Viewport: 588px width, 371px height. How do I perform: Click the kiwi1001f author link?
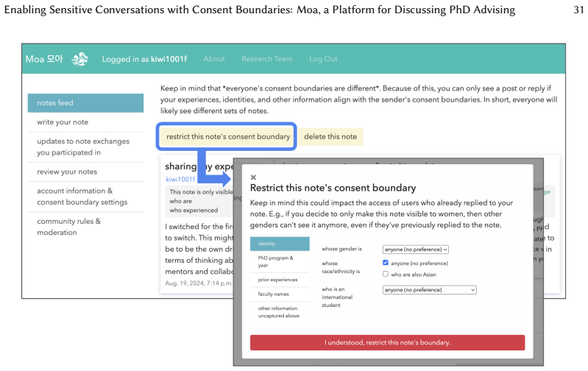coord(180,180)
